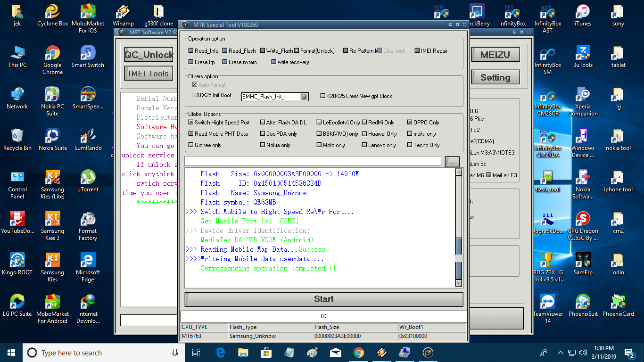The image size is (644, 362).
Task: Open Recycle Bin on desktop
Action: (x=17, y=140)
